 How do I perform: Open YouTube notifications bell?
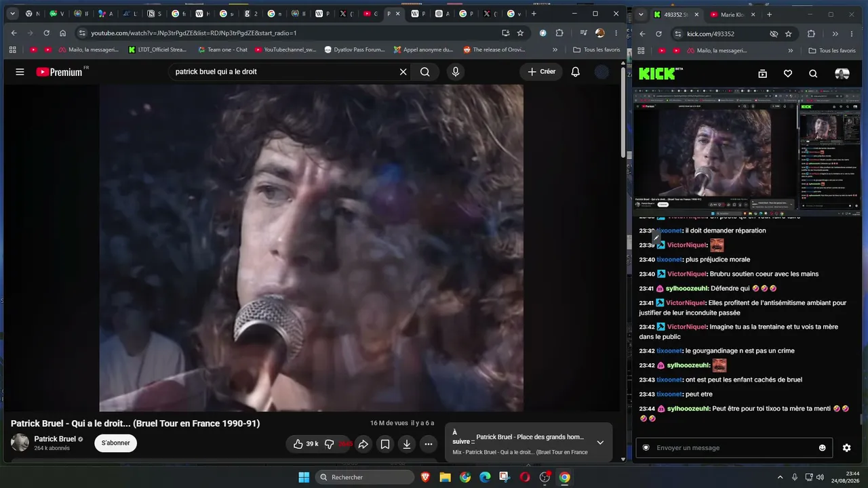coord(575,72)
